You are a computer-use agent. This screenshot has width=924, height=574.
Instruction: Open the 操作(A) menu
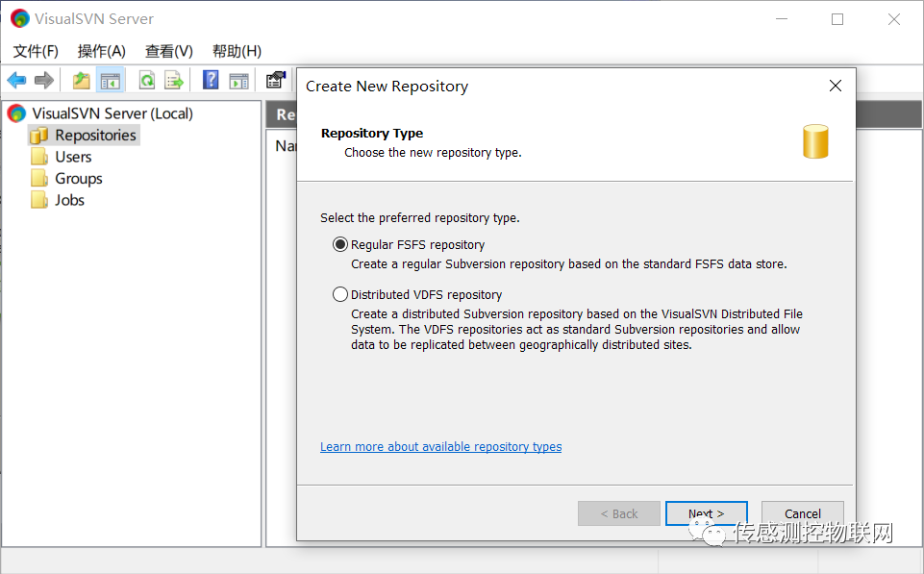tap(101, 51)
